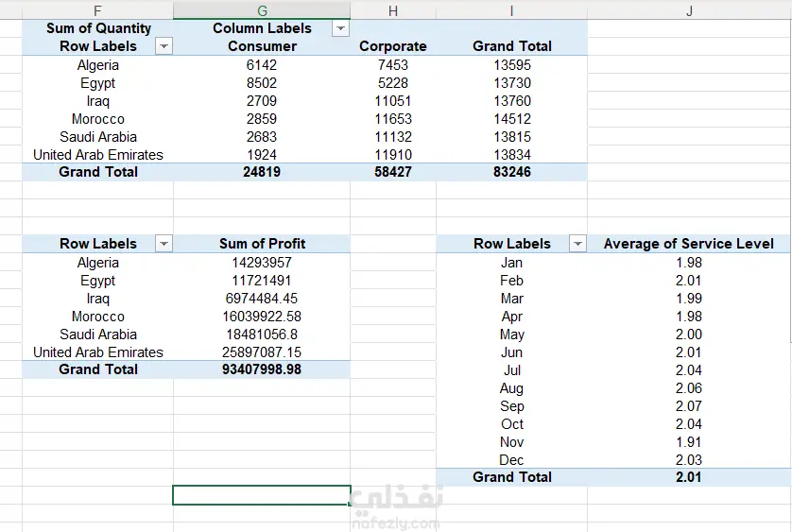Open the Column Labels filter dropdown
Image resolution: width=792 pixels, height=532 pixels.
[341, 28]
